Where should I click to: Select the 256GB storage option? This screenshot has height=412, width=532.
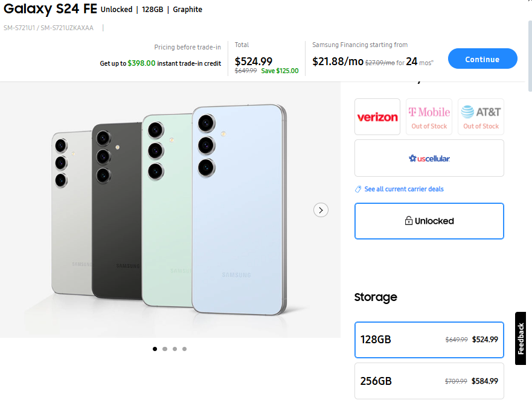(x=429, y=381)
